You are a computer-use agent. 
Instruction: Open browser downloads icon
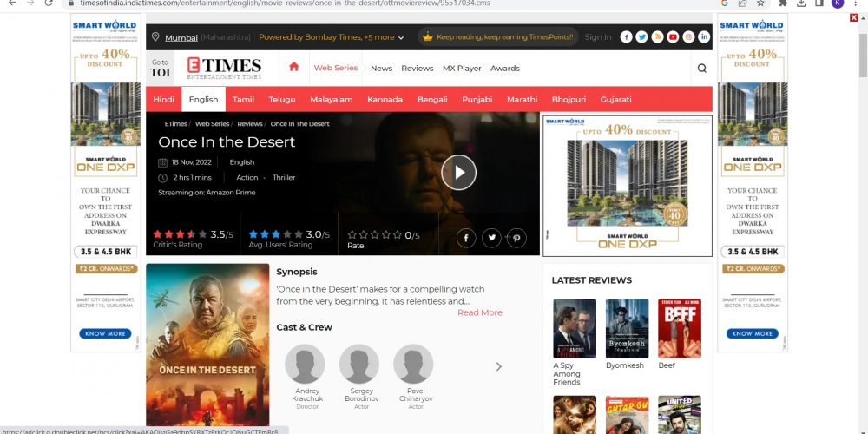pos(801,3)
